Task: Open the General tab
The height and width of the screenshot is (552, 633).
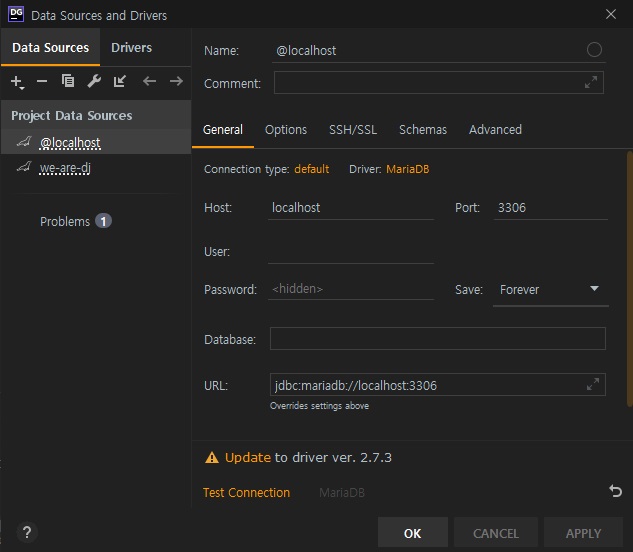Action: [223, 130]
